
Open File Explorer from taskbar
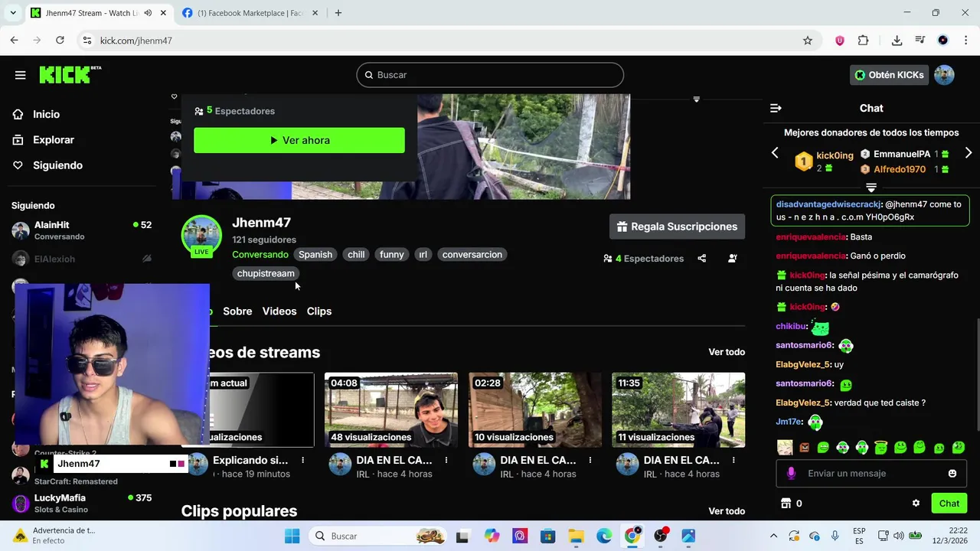coord(576,536)
